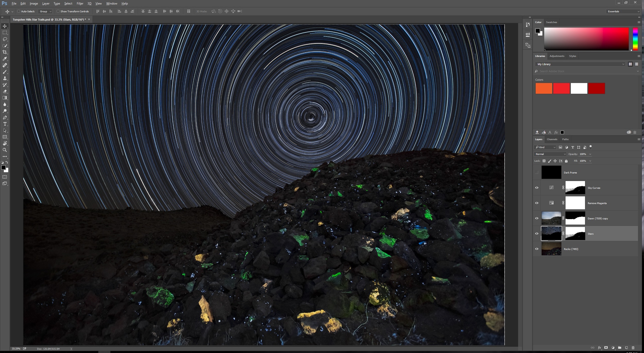Click the Delete layer trash icon

[633, 348]
